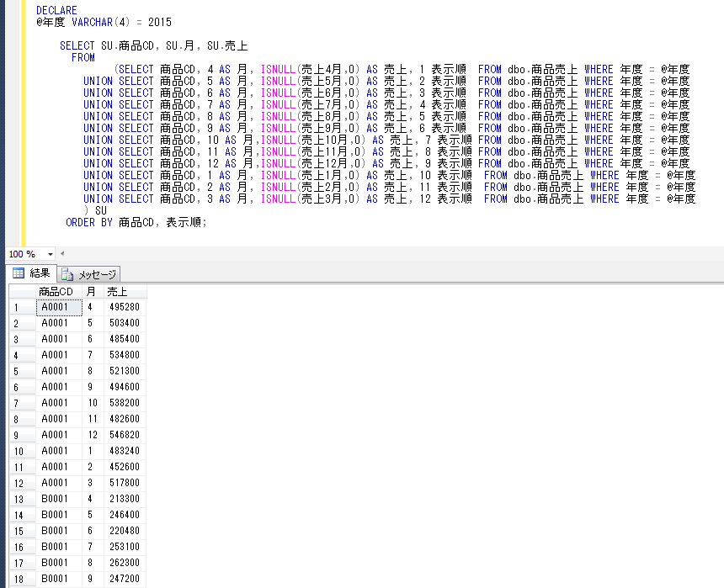Click the value 2015 in the editor
The image size is (724, 588).
tap(160, 22)
